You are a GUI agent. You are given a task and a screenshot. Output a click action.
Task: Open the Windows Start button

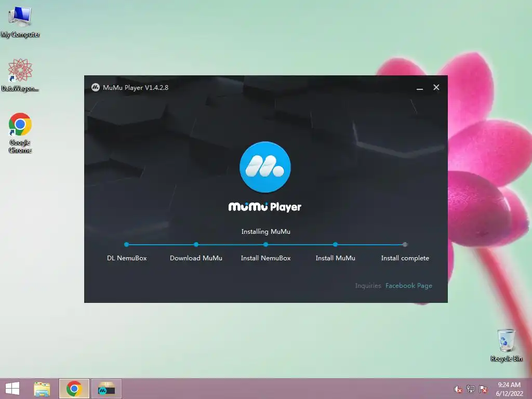[x=12, y=389]
